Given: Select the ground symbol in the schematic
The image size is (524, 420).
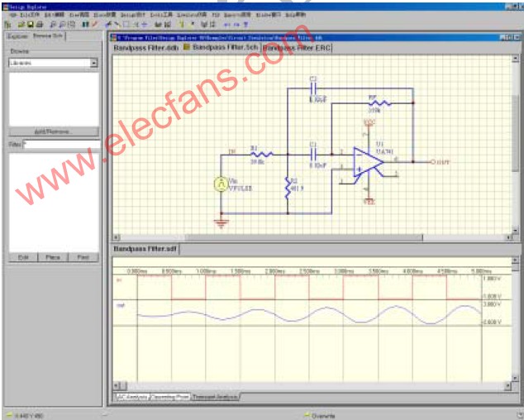Looking at the screenshot, I should (221, 222).
